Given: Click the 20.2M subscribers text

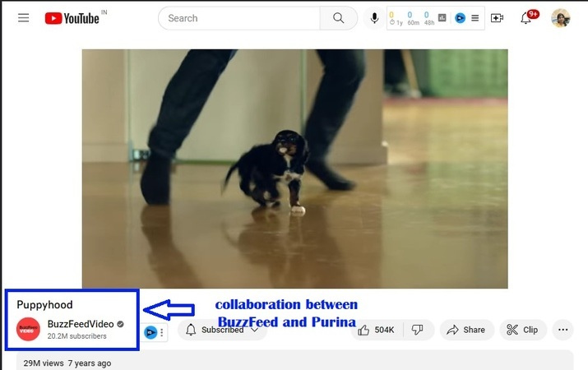Looking at the screenshot, I should 76,336.
